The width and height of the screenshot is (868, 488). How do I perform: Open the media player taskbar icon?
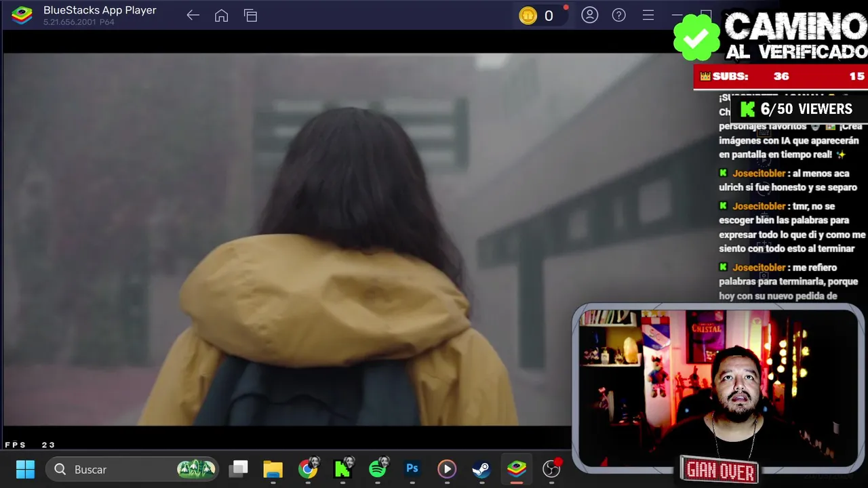447,469
